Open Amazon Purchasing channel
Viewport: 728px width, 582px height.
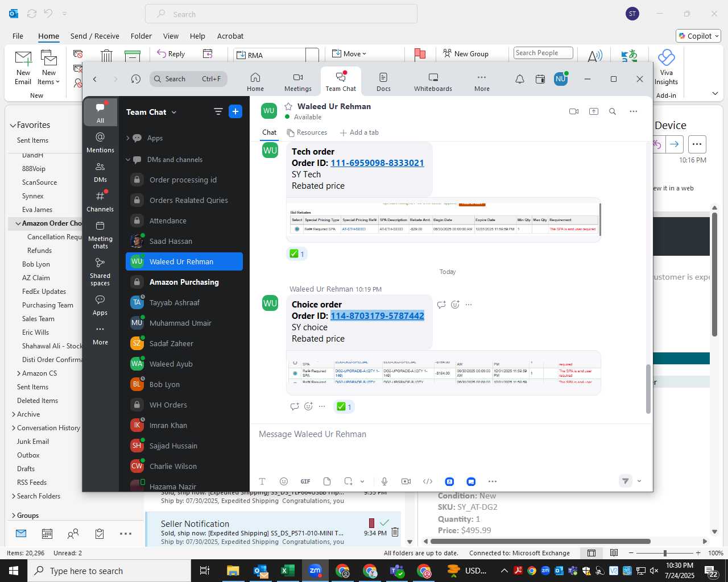184,282
